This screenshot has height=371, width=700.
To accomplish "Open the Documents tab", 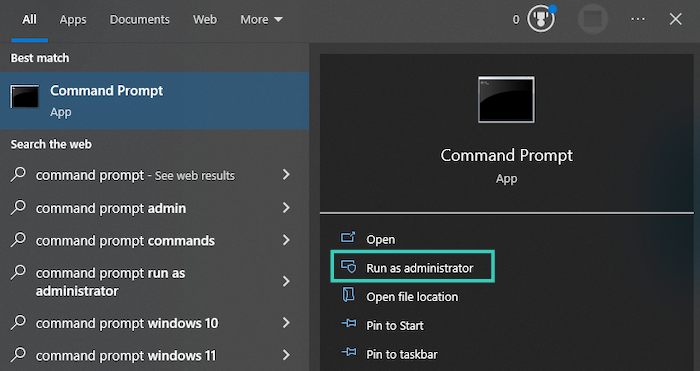I will pyautogui.click(x=140, y=20).
